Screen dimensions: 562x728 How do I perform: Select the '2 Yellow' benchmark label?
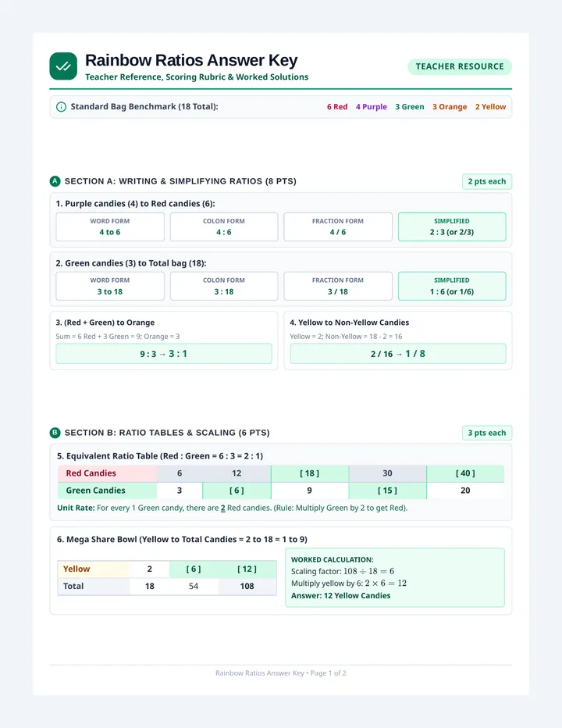coord(490,107)
